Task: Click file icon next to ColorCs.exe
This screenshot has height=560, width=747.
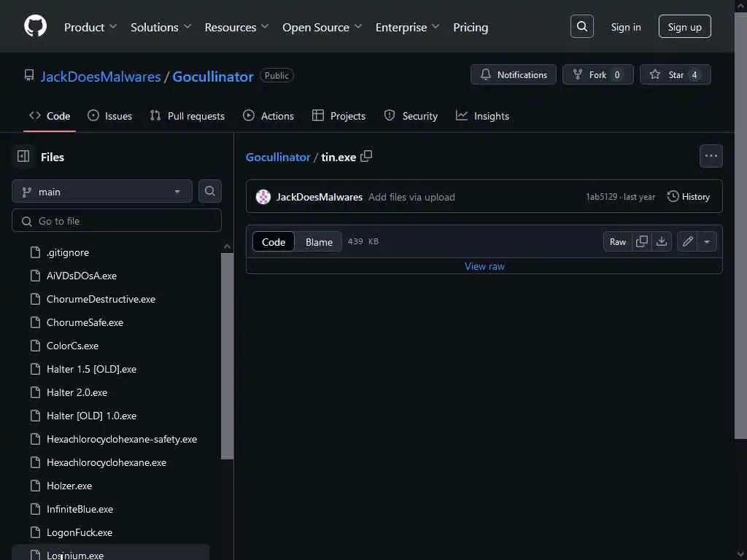Action: [35, 346]
